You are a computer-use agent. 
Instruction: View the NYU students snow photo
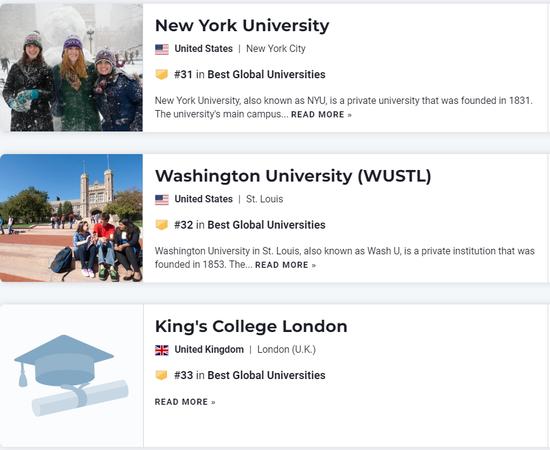point(71,67)
